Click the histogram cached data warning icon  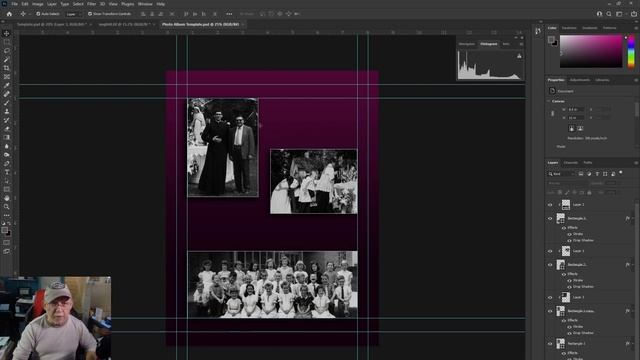(519, 56)
